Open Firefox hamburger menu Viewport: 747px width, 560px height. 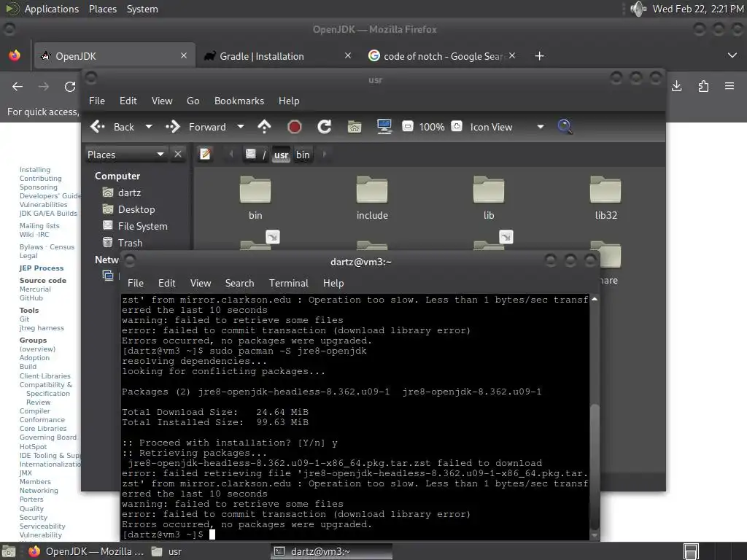[x=729, y=86]
